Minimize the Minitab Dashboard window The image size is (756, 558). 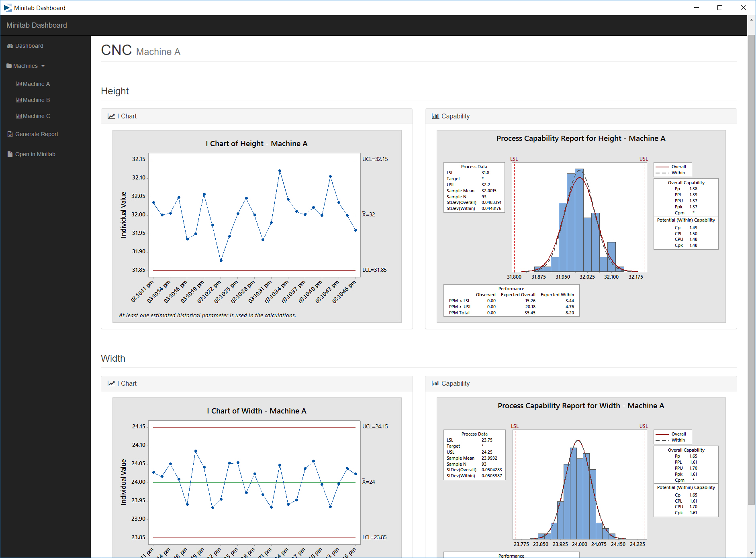click(697, 8)
